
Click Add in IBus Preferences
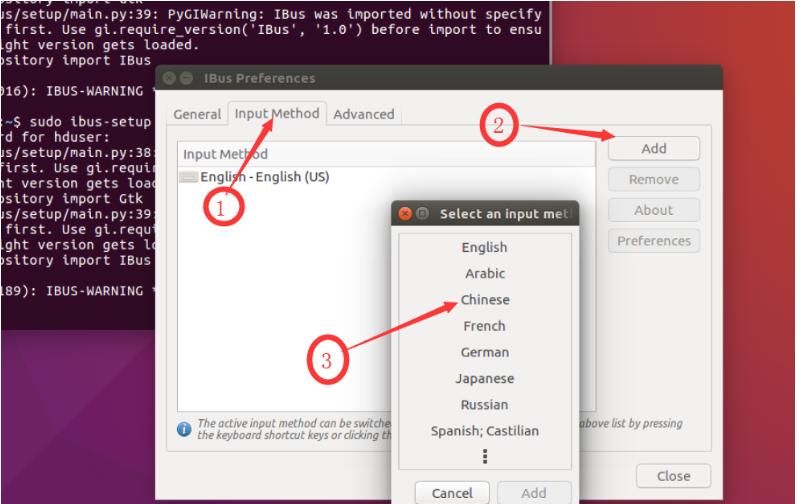(x=654, y=149)
